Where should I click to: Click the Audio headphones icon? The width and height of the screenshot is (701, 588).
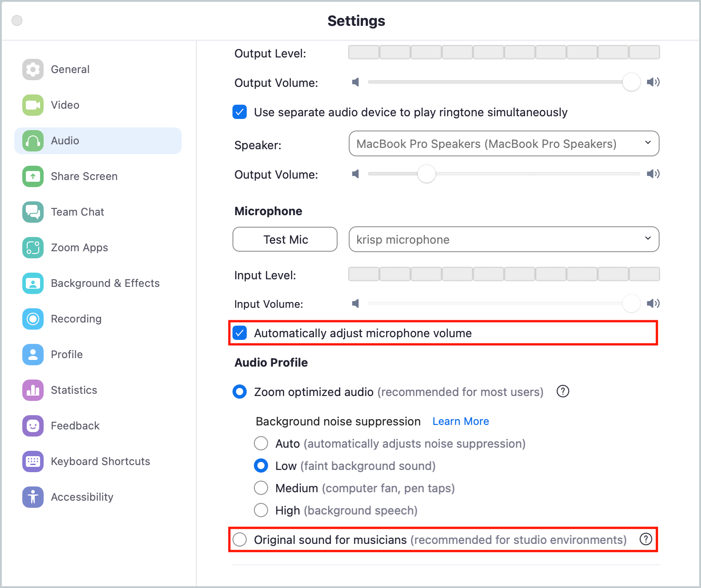click(x=33, y=141)
